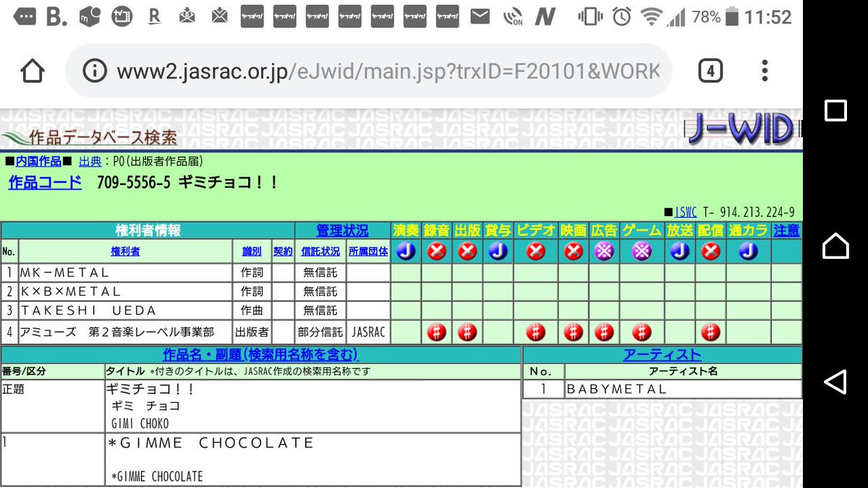Open site info icon in address bar
The height and width of the screenshot is (488, 868).
pyautogui.click(x=94, y=71)
